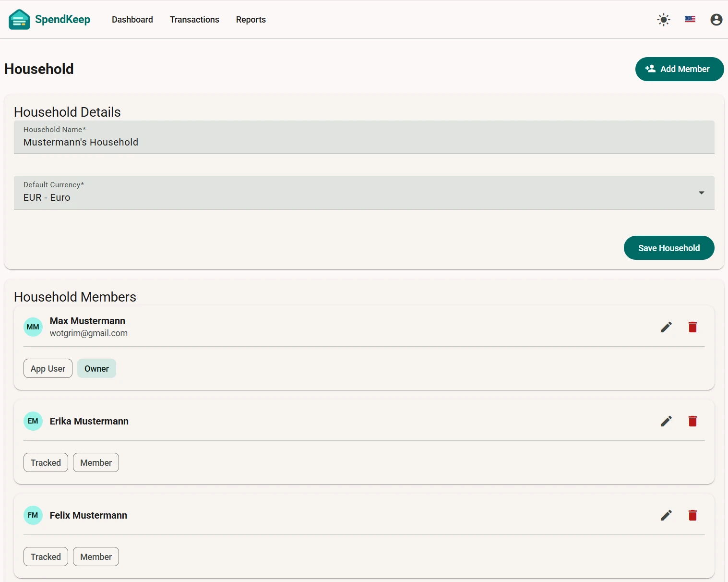728x582 pixels.
Task: Navigate to the Reports menu item
Action: (251, 20)
